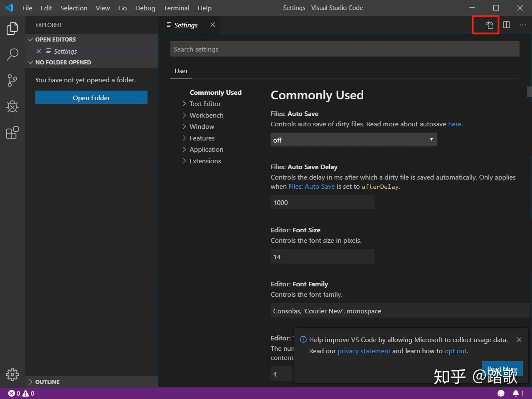Open the Files: Auto Save dropdown
Image resolution: width=532 pixels, height=399 pixels.
pyautogui.click(x=353, y=140)
